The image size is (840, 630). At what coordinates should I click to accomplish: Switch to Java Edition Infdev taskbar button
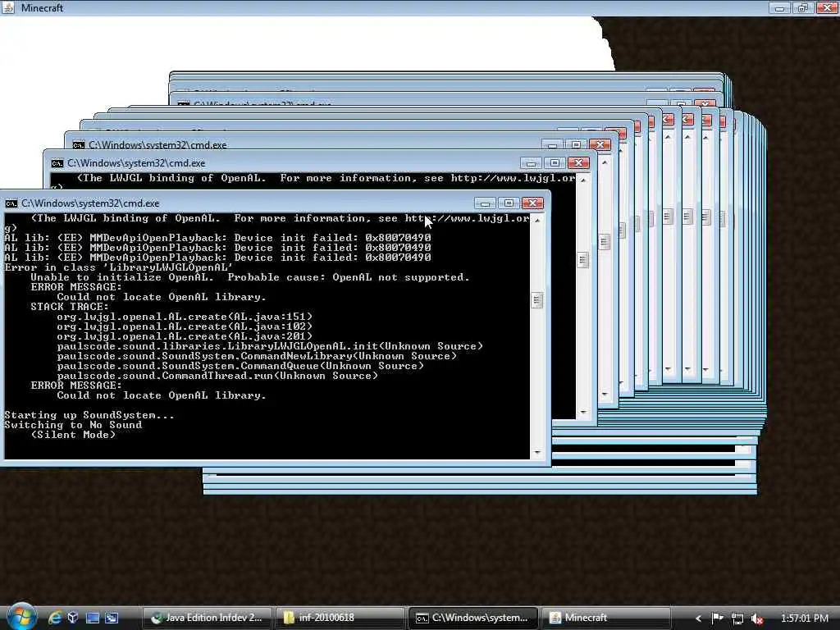pyautogui.click(x=207, y=618)
